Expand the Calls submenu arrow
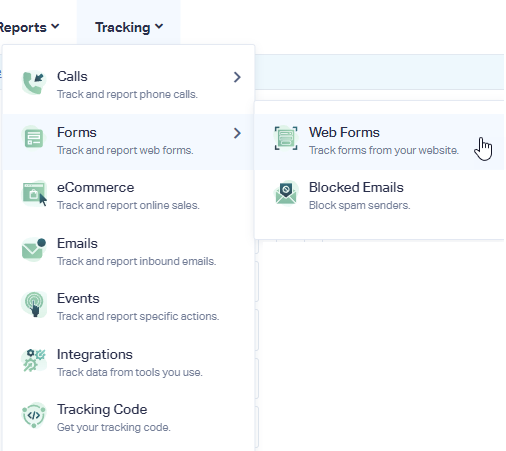This screenshot has width=506, height=451. click(x=237, y=77)
